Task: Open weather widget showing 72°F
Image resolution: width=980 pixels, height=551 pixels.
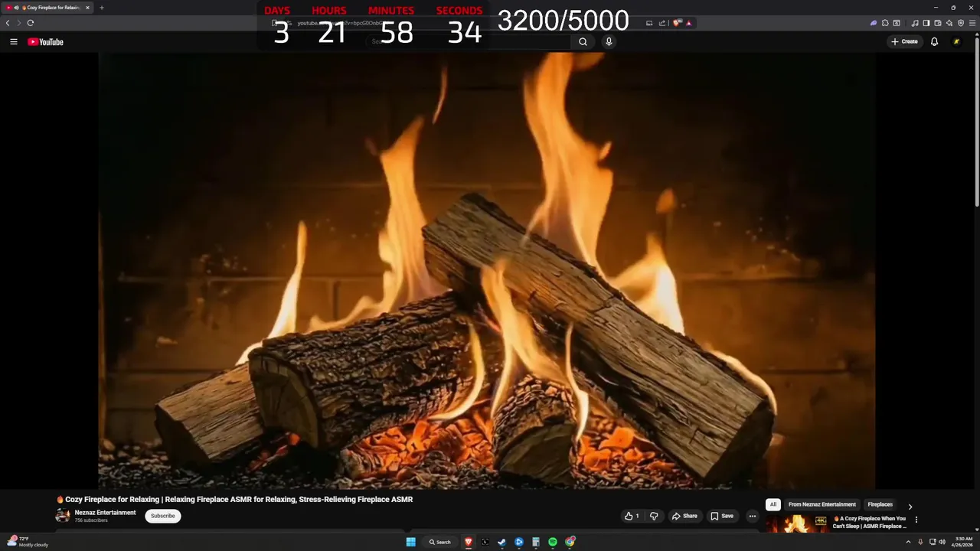Action: [x=29, y=542]
